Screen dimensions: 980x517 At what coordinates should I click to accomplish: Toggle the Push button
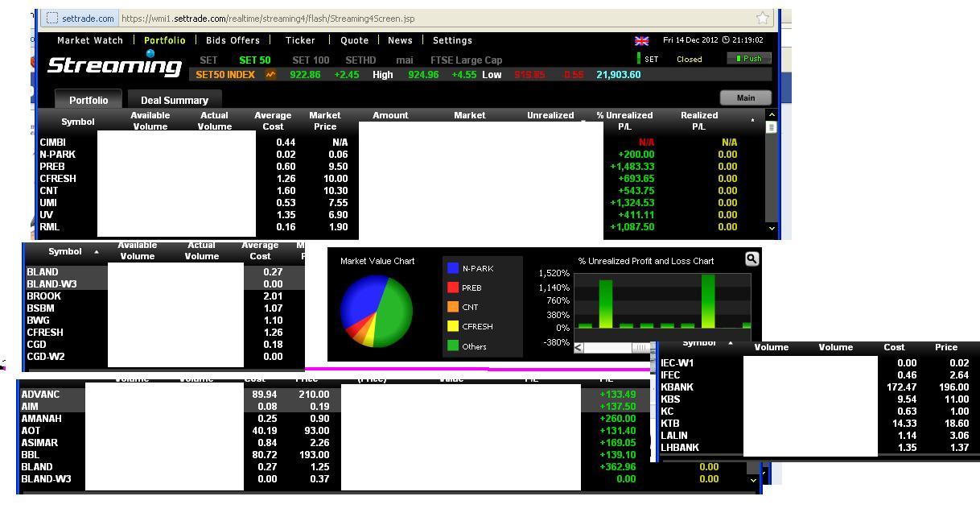point(749,58)
